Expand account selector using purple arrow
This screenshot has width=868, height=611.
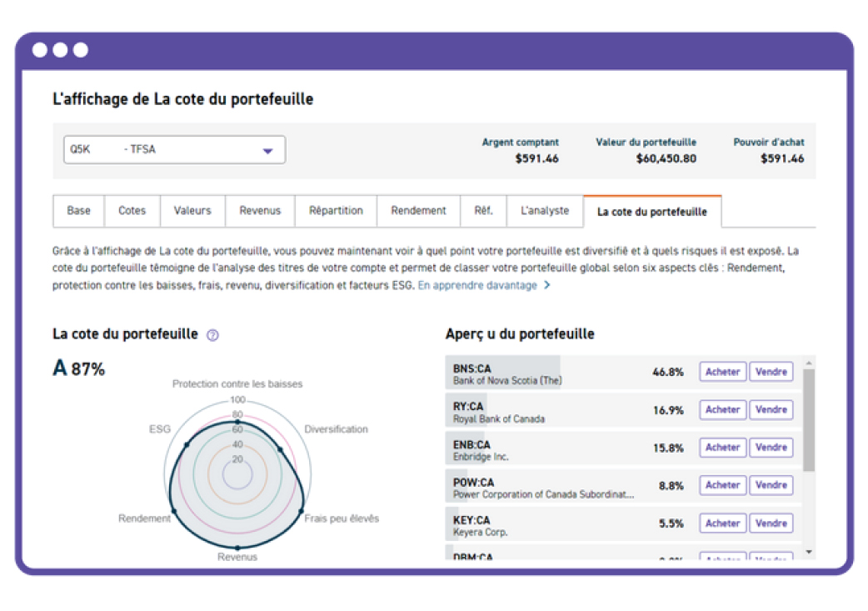(267, 151)
